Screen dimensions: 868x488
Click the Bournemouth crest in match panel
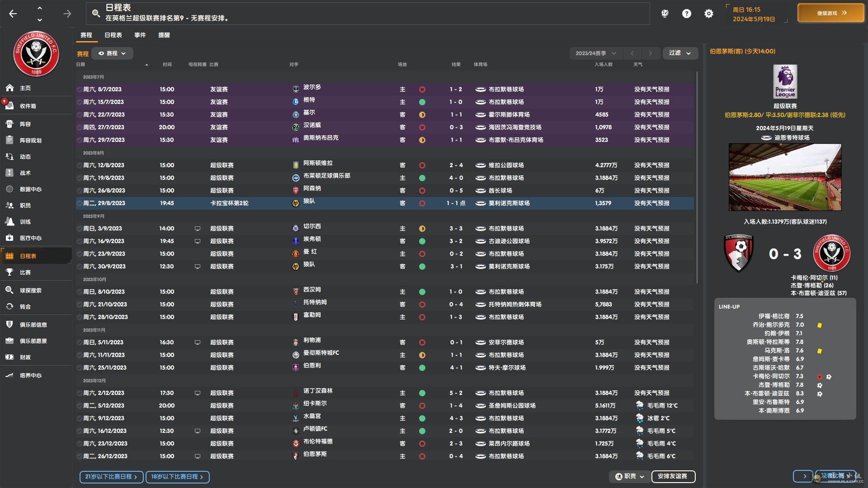tap(739, 253)
